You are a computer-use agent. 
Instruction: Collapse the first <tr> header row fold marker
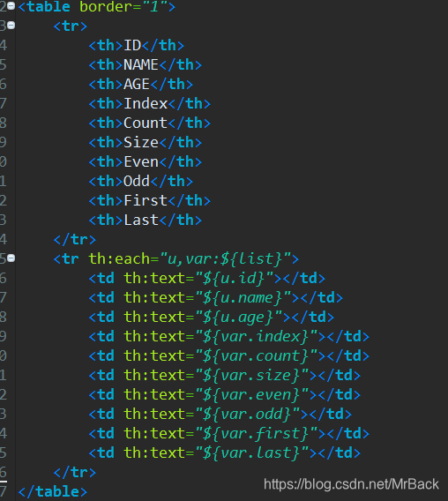(11, 25)
